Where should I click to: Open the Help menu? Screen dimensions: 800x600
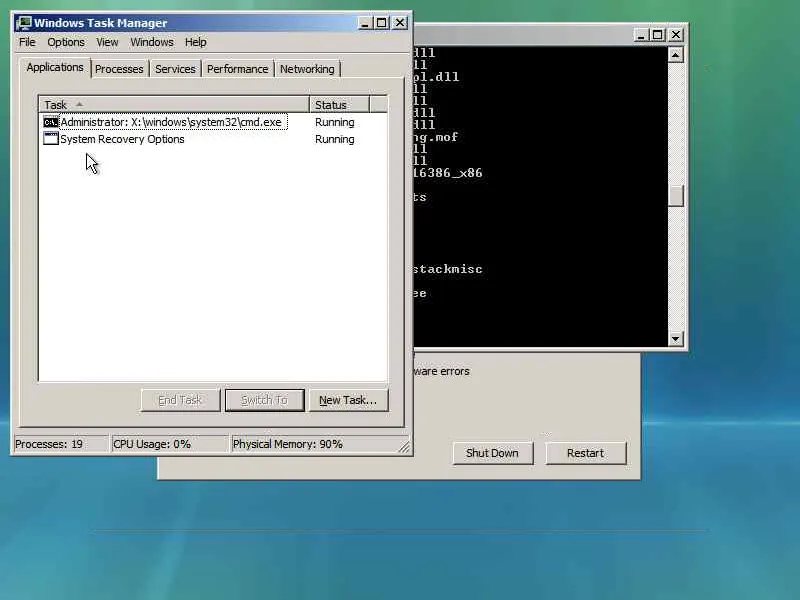(195, 42)
